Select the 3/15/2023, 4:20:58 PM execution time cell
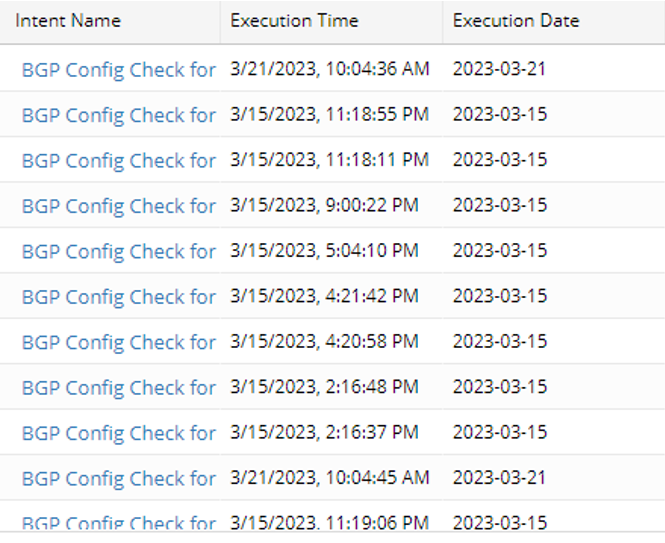This screenshot has height=543, width=665. point(324,341)
